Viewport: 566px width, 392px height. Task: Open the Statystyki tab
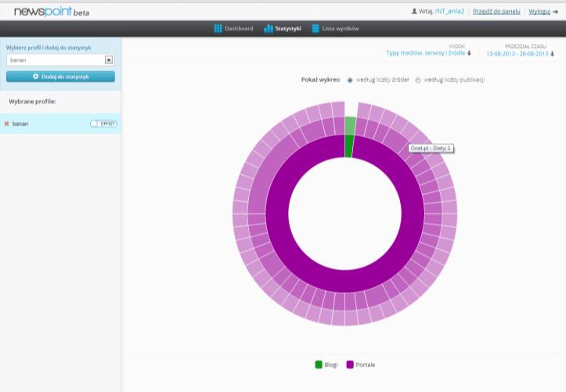283,28
